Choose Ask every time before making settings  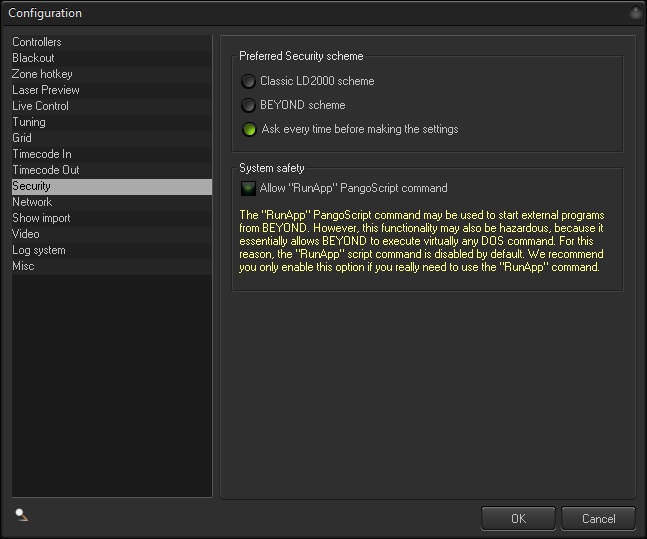tap(249, 129)
